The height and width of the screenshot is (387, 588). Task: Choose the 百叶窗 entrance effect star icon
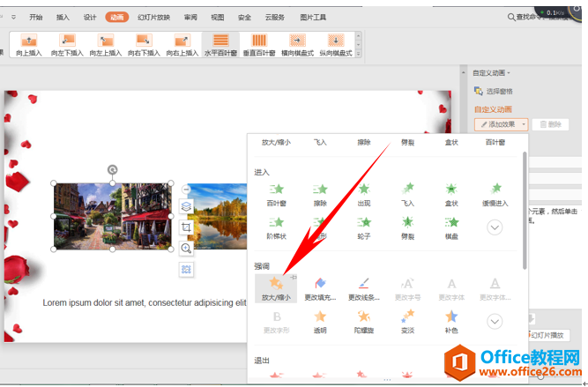[x=277, y=189]
